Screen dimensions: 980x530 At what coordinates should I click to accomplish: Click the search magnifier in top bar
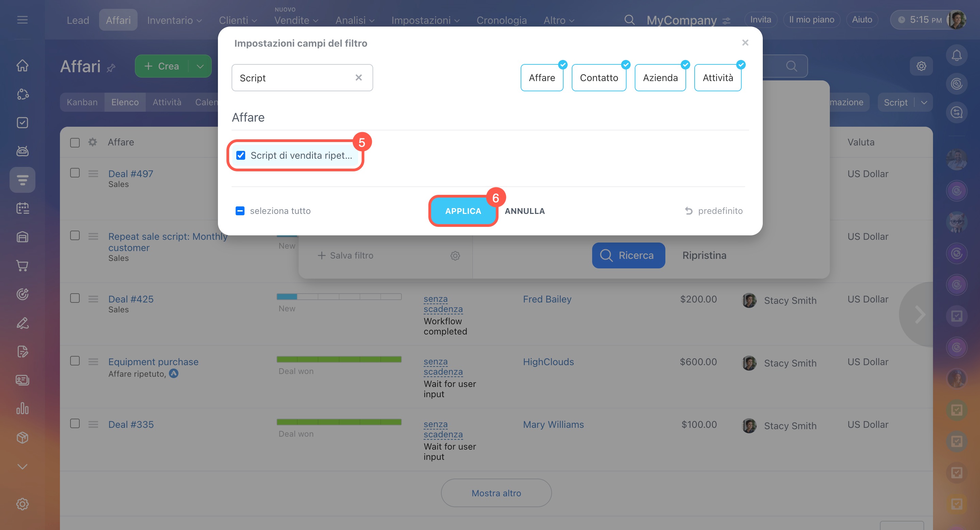point(629,20)
